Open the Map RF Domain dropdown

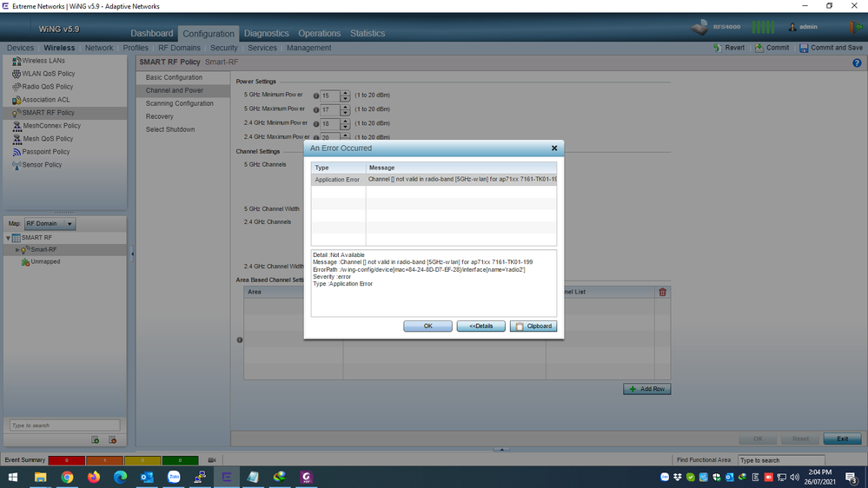click(50, 223)
